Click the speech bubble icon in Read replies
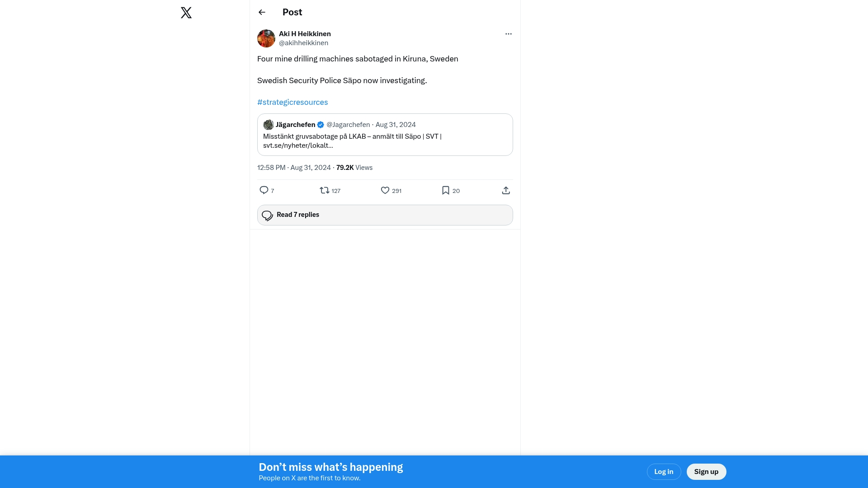 tap(267, 216)
